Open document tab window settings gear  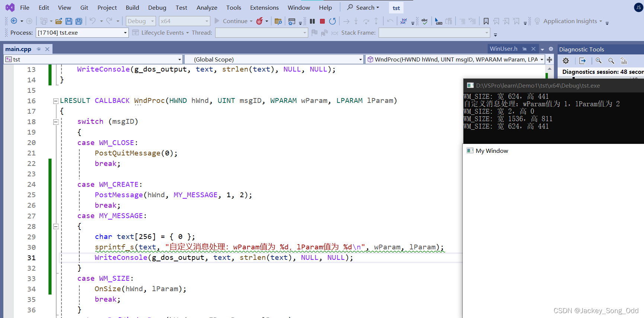[x=551, y=49]
